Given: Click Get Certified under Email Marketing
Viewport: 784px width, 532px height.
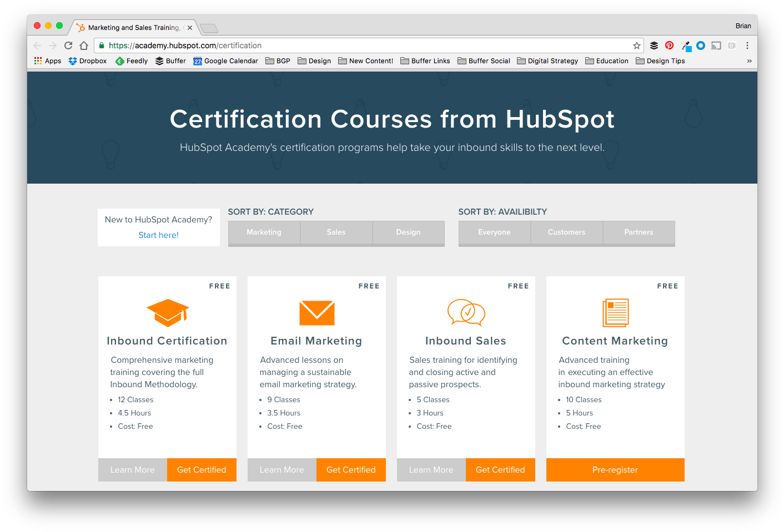Looking at the screenshot, I should pos(351,469).
